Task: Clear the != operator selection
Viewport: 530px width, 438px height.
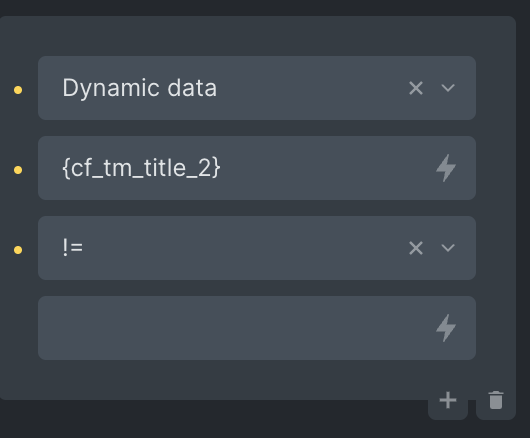Action: click(x=416, y=248)
